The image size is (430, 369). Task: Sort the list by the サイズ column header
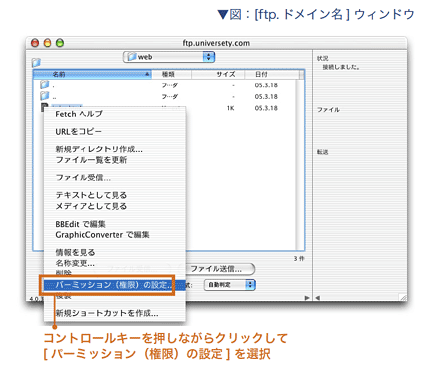tap(218, 74)
